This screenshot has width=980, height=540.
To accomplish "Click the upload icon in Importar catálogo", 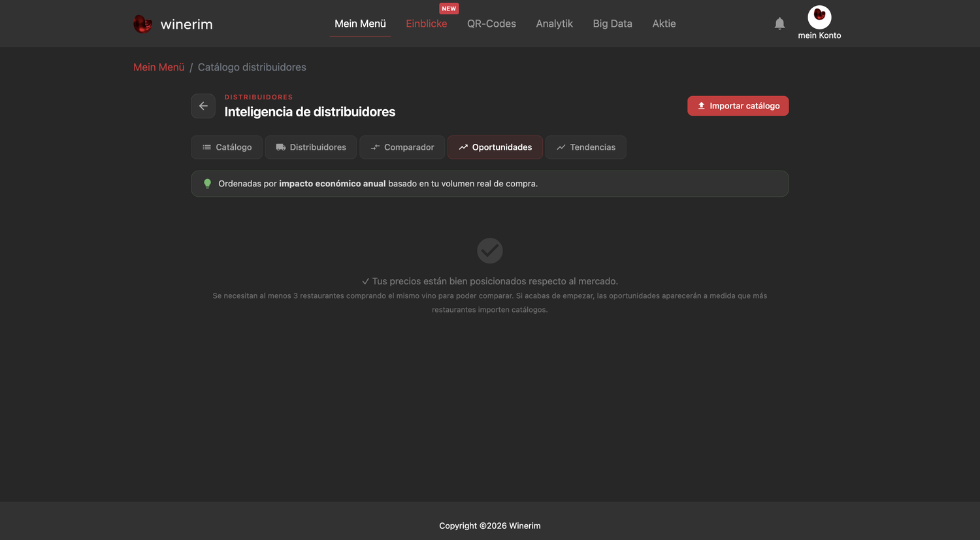I will tap(701, 106).
